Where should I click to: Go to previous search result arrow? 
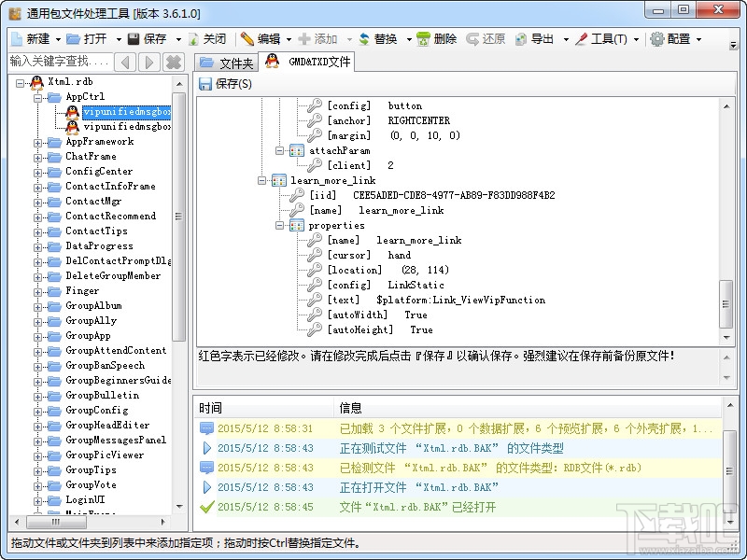[126, 63]
